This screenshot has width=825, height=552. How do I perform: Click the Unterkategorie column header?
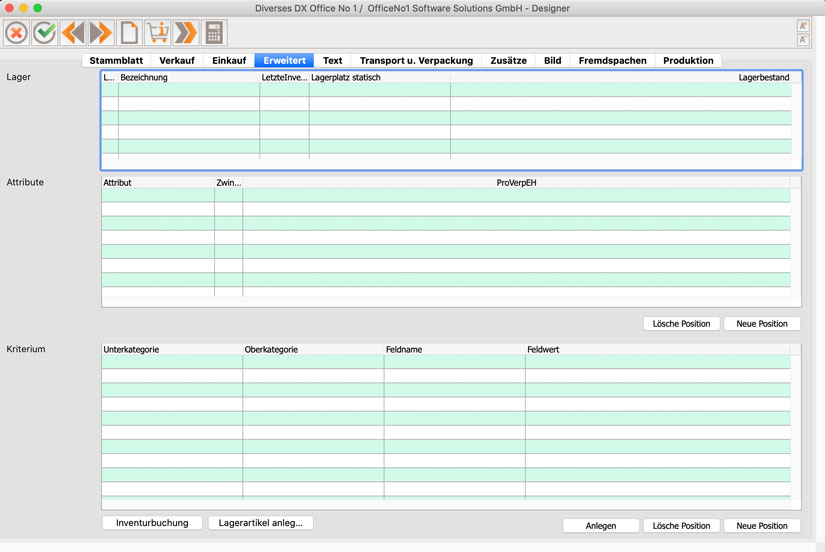pos(172,349)
